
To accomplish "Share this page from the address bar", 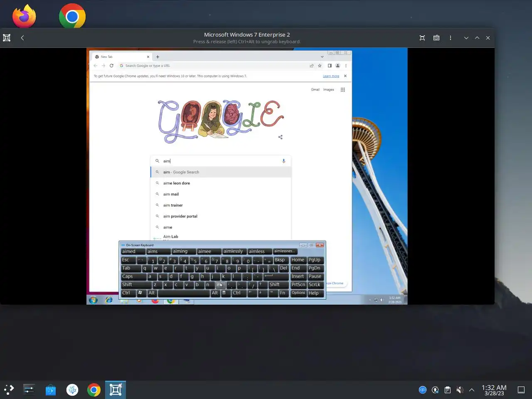I will pos(312,66).
